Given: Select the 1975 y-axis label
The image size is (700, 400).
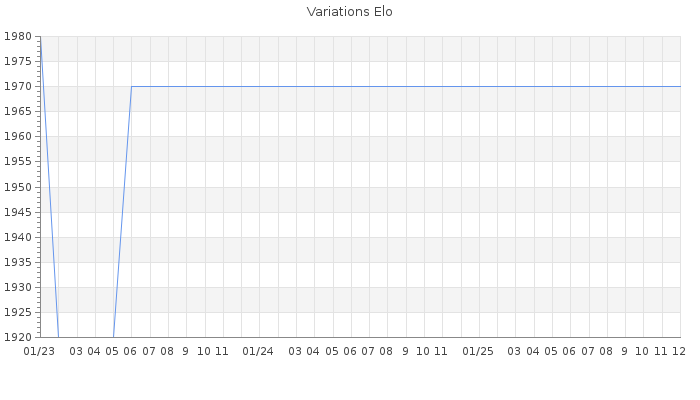Looking at the screenshot, I should point(18,61).
